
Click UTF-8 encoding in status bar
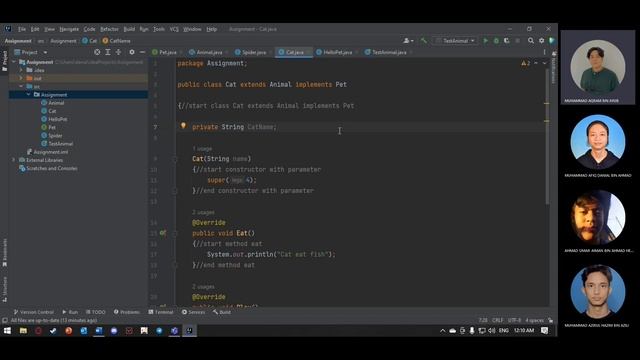click(514, 320)
